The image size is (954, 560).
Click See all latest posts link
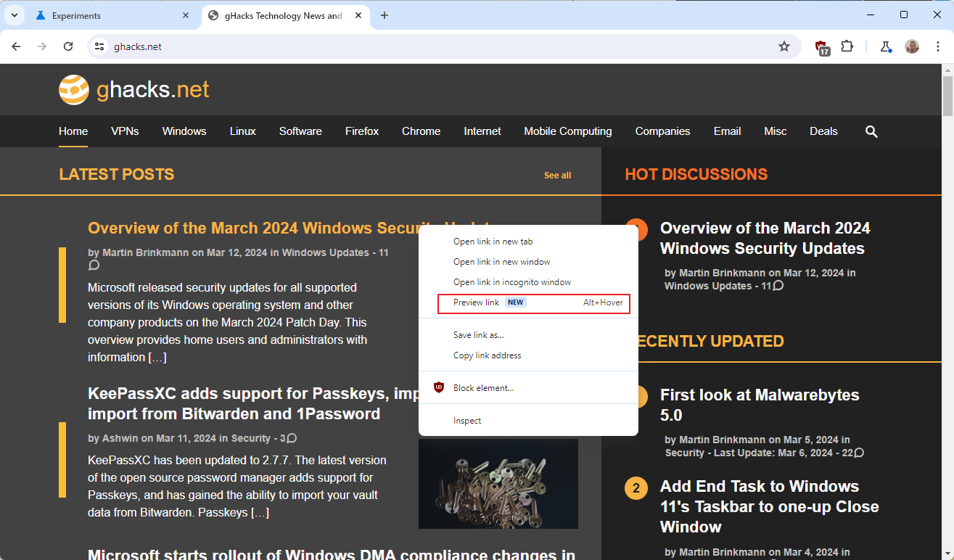tap(557, 176)
